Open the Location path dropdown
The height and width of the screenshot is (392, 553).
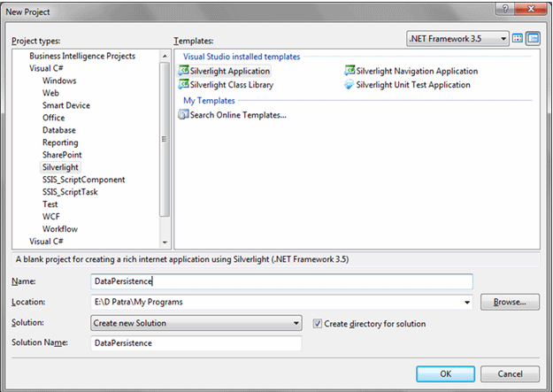(x=467, y=303)
